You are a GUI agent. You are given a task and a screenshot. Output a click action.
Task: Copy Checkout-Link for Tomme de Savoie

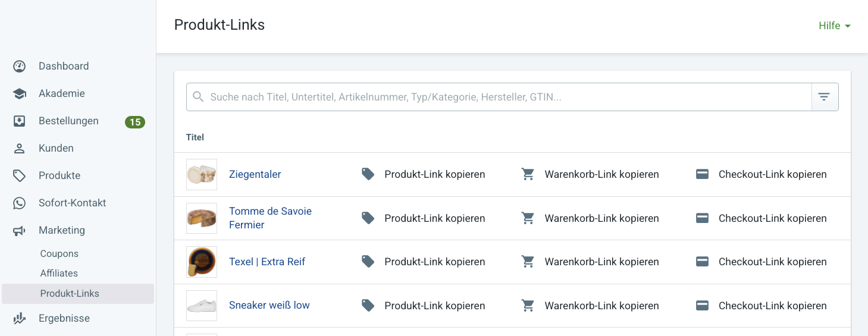(x=773, y=218)
